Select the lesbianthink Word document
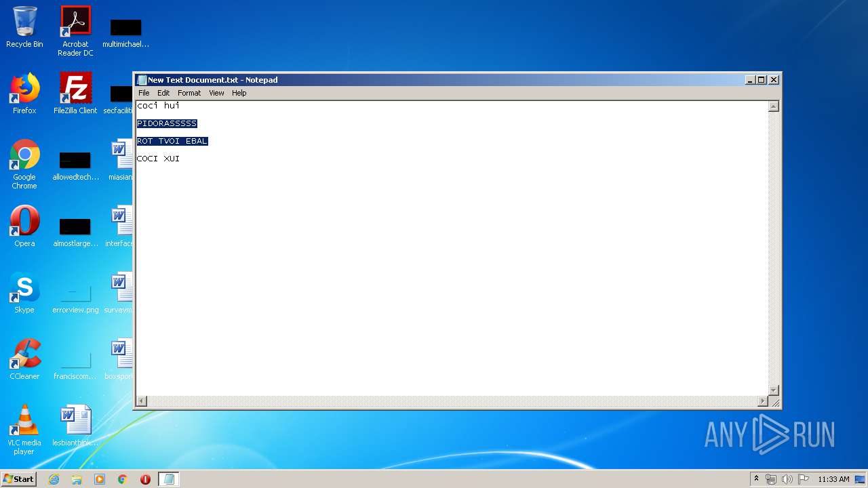Image resolution: width=868 pixels, height=488 pixels. [75, 426]
